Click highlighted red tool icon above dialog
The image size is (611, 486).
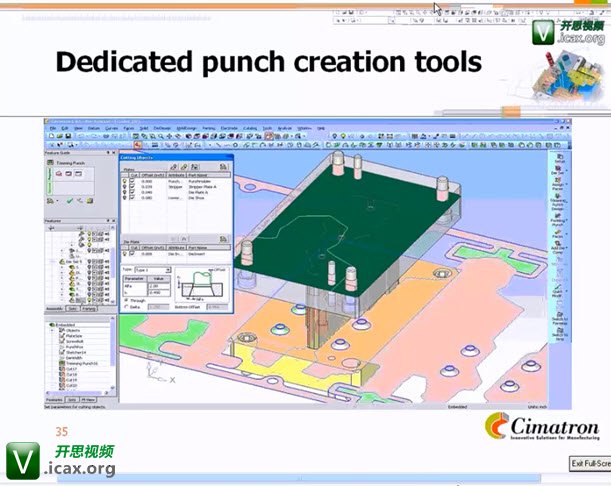point(138,145)
